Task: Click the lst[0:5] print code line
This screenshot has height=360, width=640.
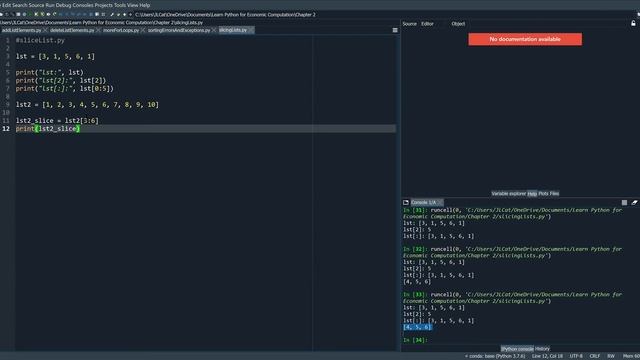Action: point(64,89)
